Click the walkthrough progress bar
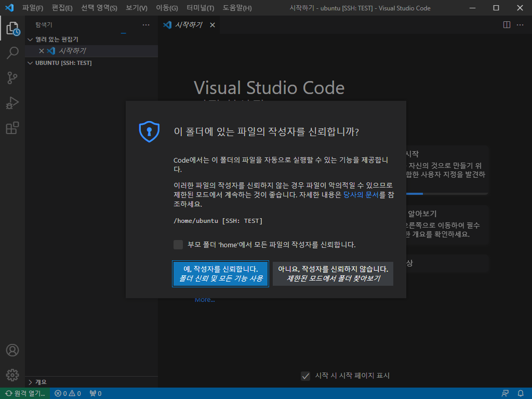Screen dimensions: 532x399 [447, 194]
